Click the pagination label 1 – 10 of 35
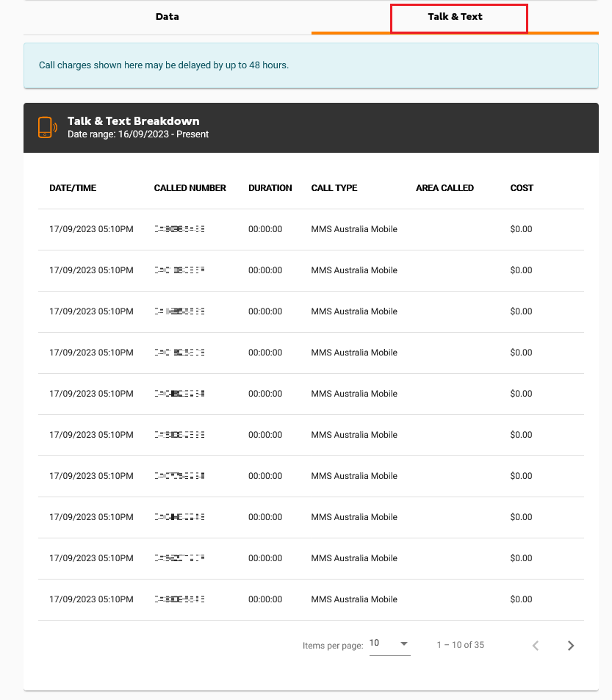 (x=460, y=645)
